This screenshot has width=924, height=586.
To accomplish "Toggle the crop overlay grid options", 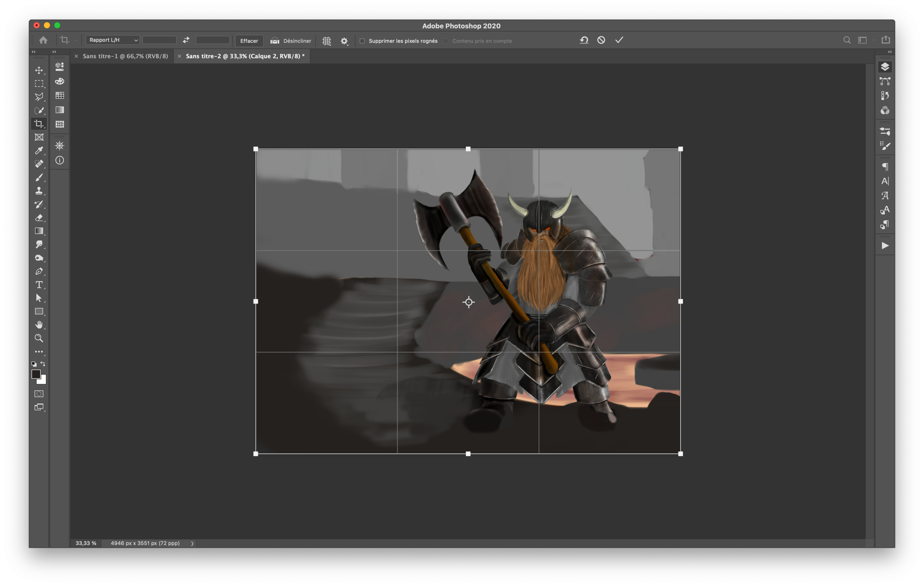I will point(326,41).
